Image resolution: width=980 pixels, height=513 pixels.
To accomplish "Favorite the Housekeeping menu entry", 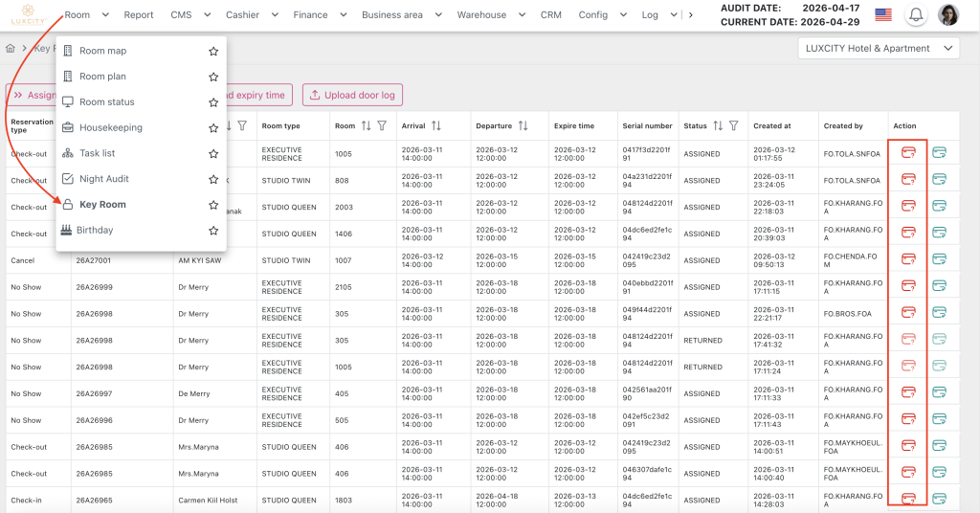I will 213,127.
